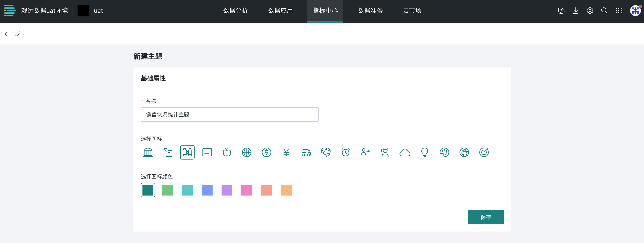Pick the painter's palette icon

pyautogui.click(x=444, y=152)
